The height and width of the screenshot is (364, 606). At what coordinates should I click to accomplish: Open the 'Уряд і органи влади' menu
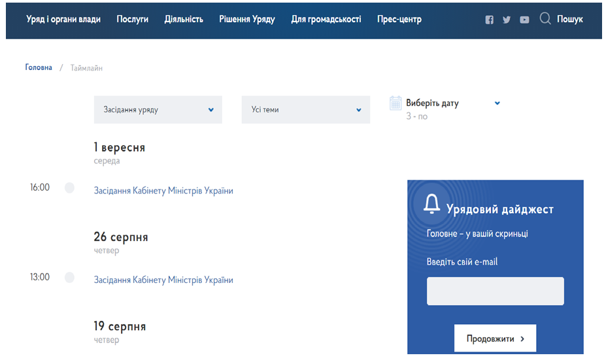(x=63, y=19)
